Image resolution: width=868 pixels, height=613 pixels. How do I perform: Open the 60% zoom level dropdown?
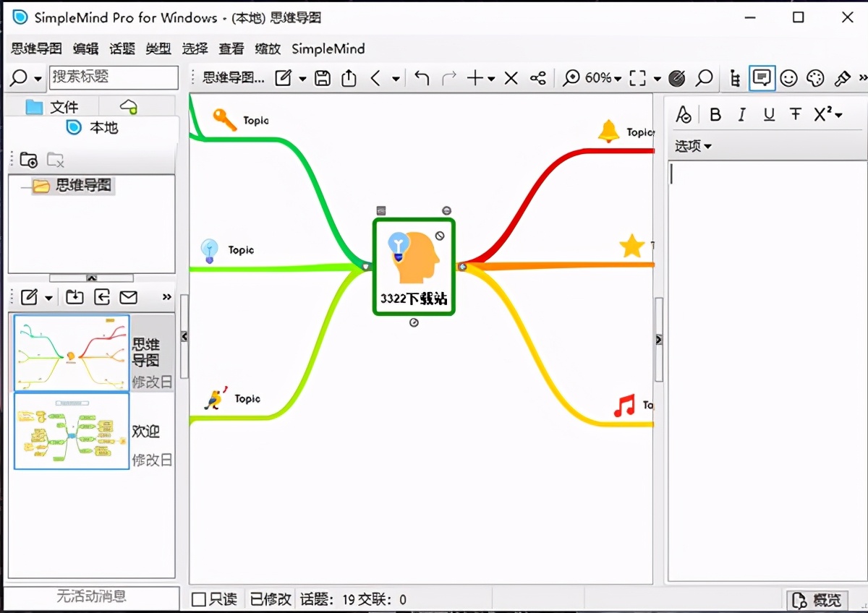(x=600, y=77)
